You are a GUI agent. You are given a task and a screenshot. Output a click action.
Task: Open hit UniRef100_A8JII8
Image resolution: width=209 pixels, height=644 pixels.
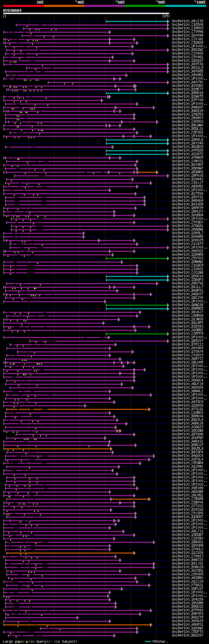187,21
